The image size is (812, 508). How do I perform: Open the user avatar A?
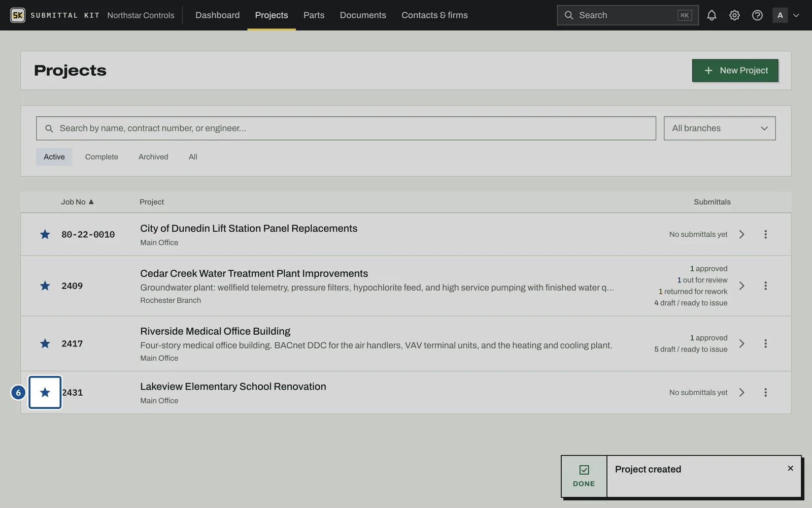coord(780,15)
